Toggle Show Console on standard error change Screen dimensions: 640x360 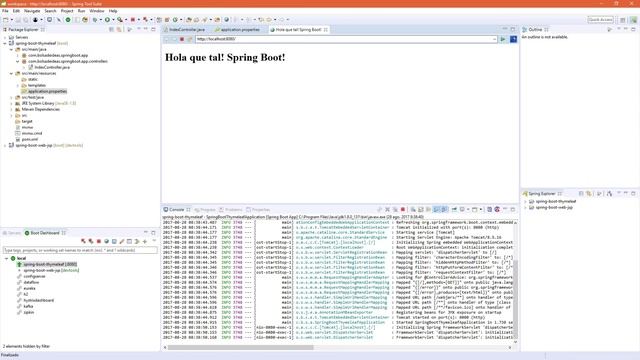pos(444,209)
